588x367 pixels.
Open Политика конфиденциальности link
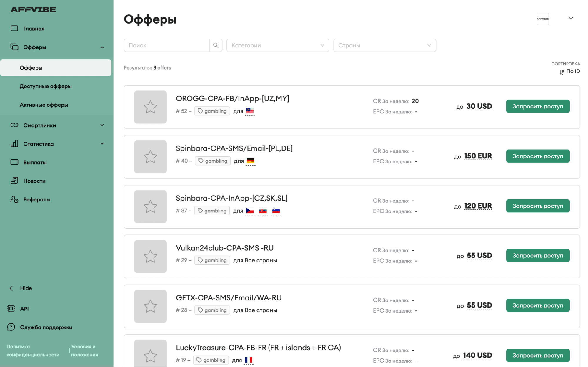pos(33,351)
